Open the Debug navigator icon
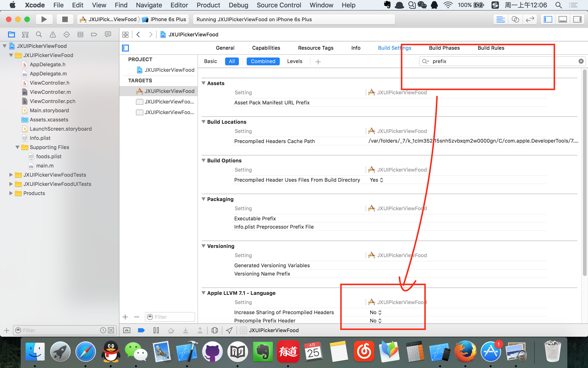 [x=80, y=34]
